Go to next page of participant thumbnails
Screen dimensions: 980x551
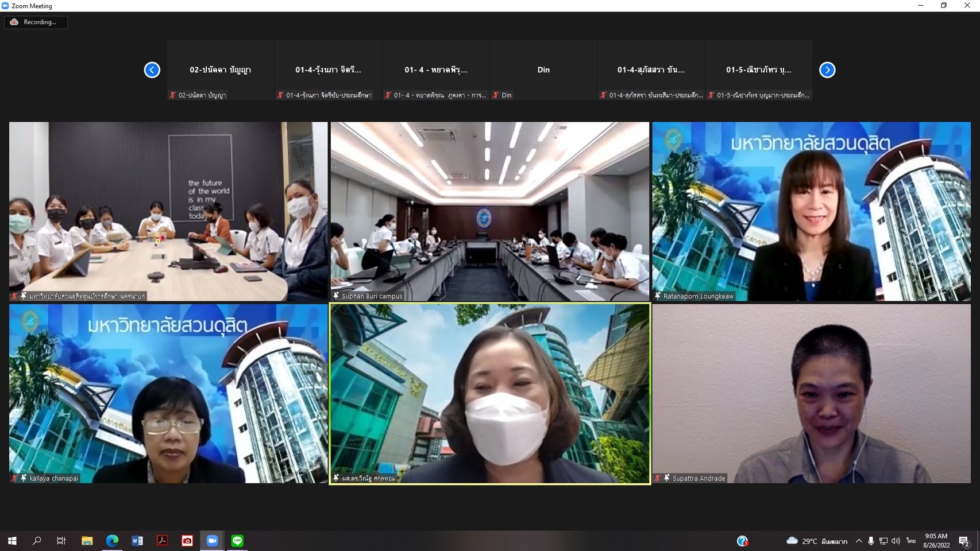[x=827, y=70]
